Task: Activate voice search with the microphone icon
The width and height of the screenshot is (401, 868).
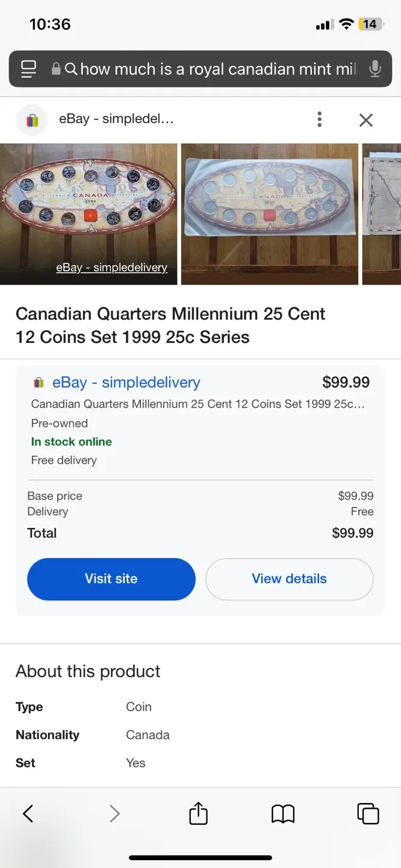Action: [375, 69]
